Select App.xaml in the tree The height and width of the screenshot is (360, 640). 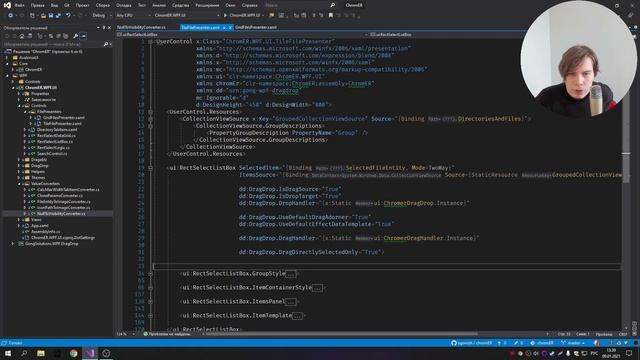(40, 225)
